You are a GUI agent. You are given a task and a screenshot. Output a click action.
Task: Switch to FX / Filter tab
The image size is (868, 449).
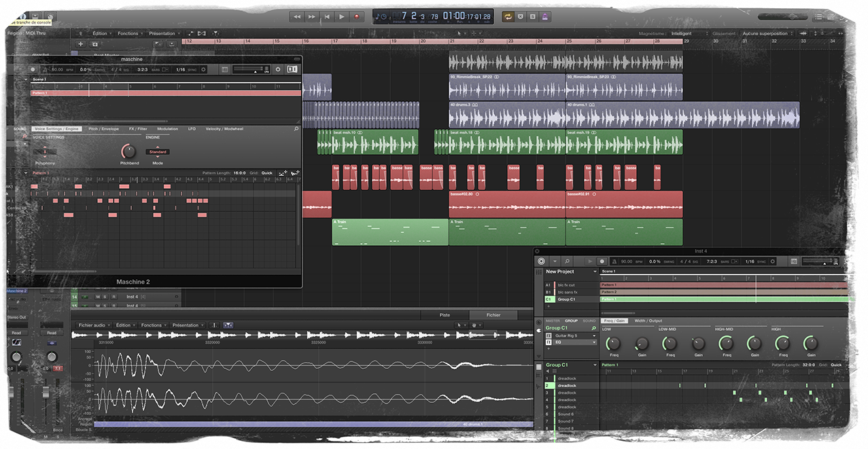click(x=137, y=128)
